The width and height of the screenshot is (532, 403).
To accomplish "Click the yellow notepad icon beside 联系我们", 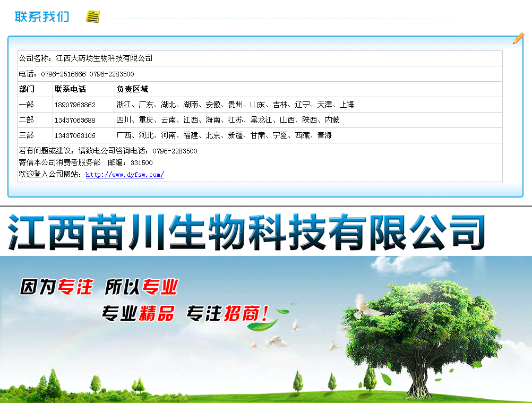I will (x=92, y=16).
